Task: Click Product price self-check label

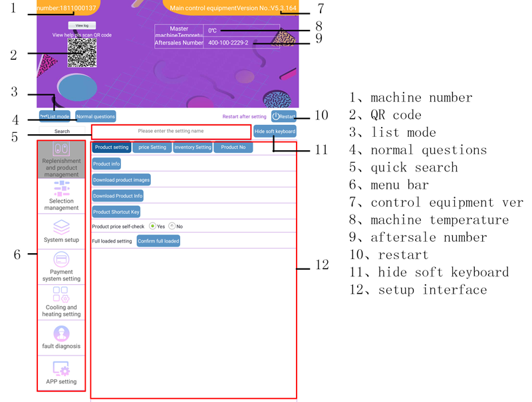Action: (118, 227)
